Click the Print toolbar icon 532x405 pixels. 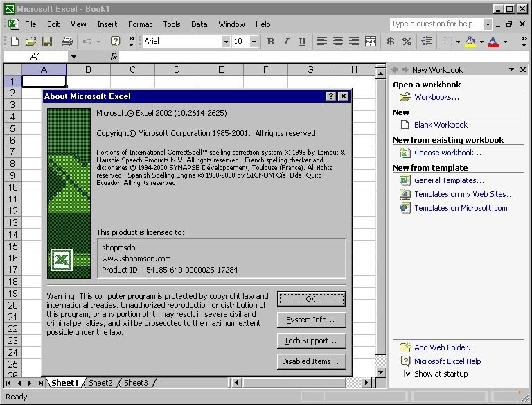pyautogui.click(x=66, y=42)
